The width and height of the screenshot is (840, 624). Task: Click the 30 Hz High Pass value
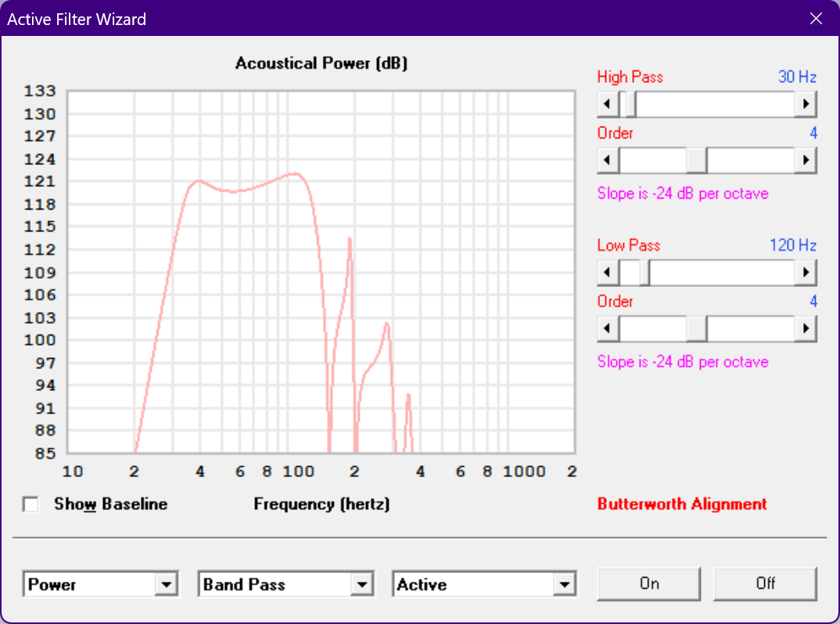[797, 77]
